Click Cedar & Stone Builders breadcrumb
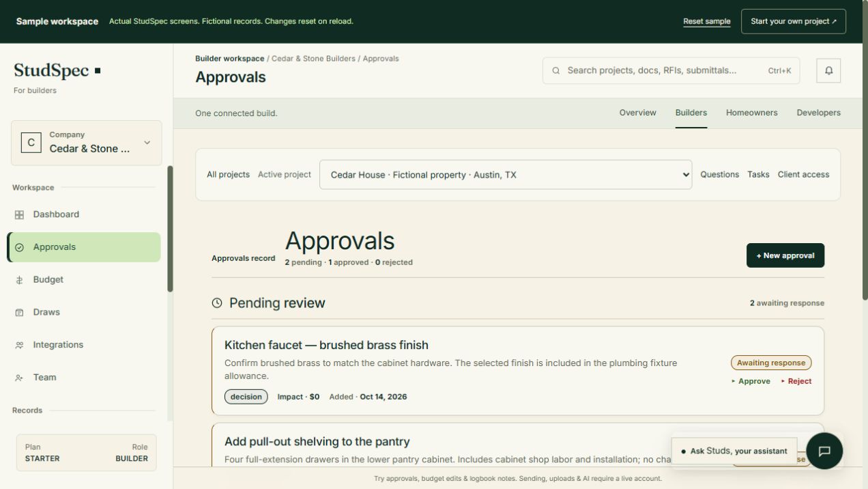Screen dimensions: 868x489 tap(313, 59)
